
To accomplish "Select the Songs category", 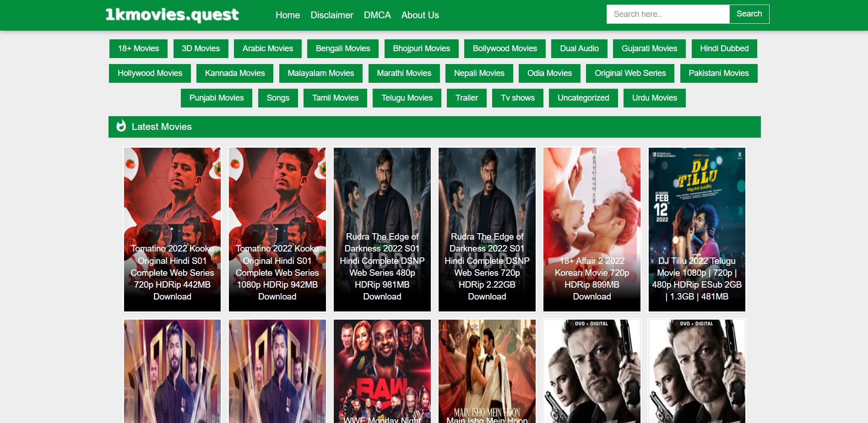I will pos(278,98).
